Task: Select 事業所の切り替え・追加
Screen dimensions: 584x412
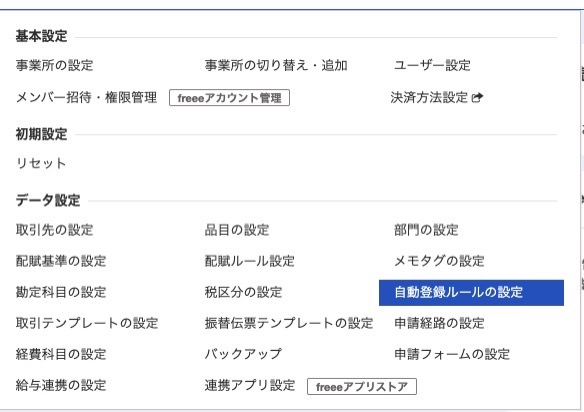Action: (276, 65)
